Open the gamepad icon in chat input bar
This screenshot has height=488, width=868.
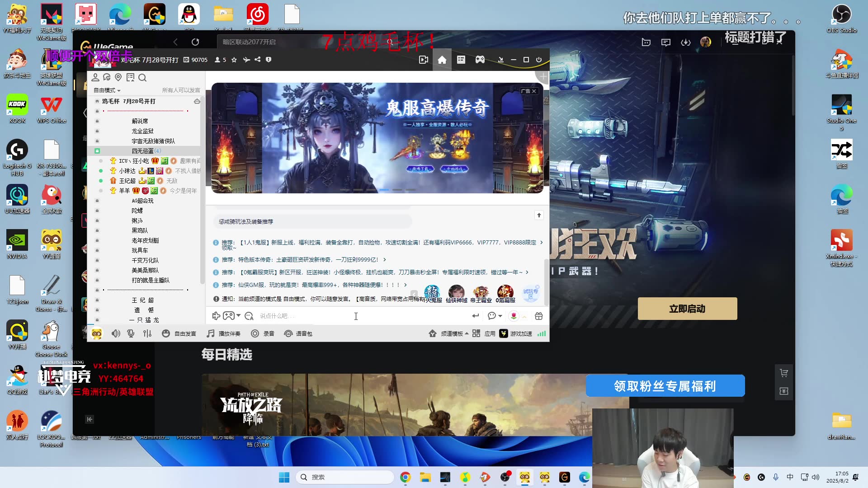tap(229, 316)
